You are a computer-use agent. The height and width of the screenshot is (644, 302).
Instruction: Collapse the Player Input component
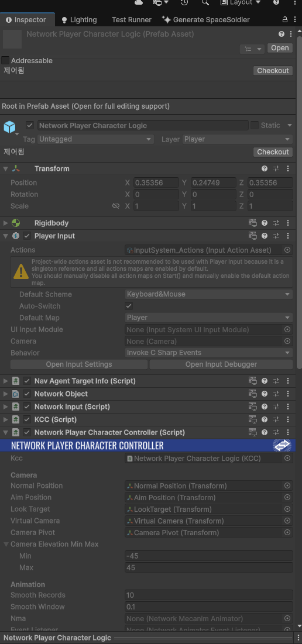click(x=5, y=236)
